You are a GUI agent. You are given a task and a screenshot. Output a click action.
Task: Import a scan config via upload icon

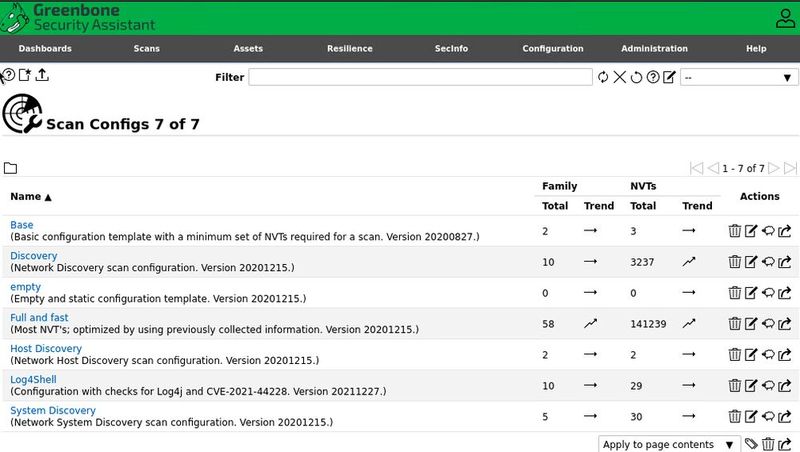point(42,75)
